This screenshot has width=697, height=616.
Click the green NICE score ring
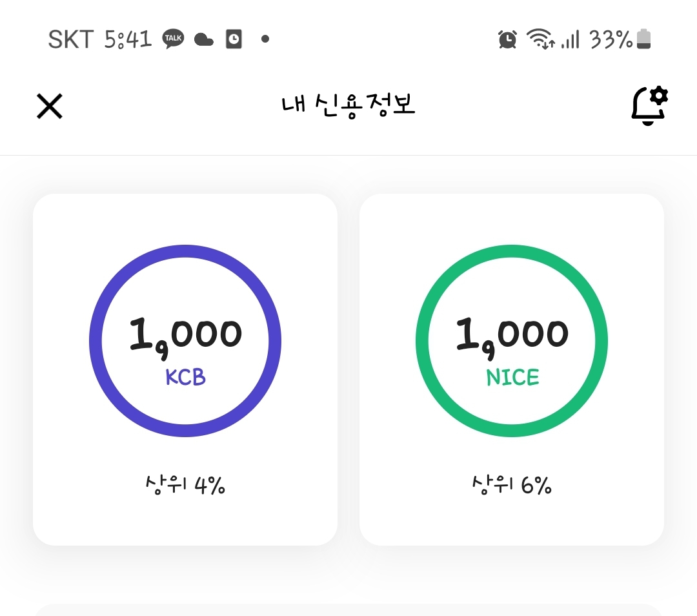421,340
